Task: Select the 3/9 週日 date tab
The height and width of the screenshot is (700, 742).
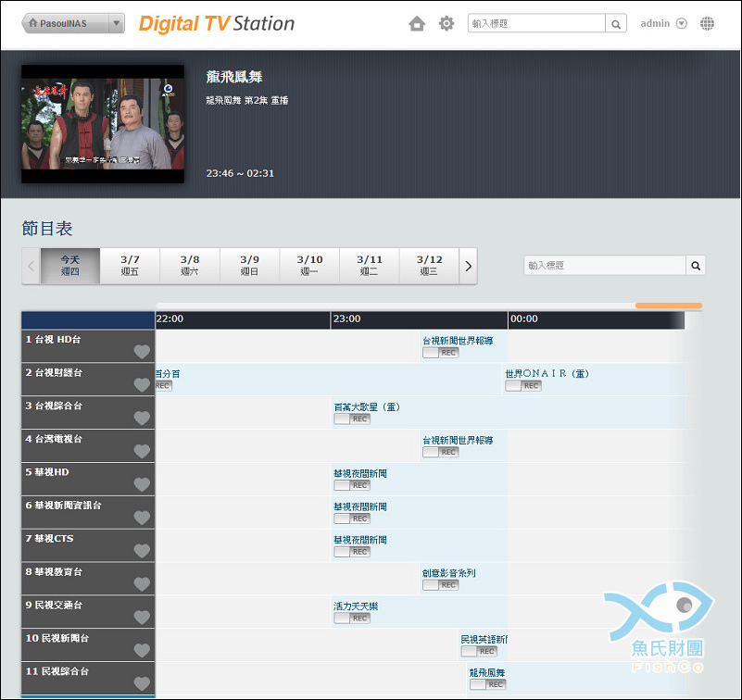Action: 249,266
